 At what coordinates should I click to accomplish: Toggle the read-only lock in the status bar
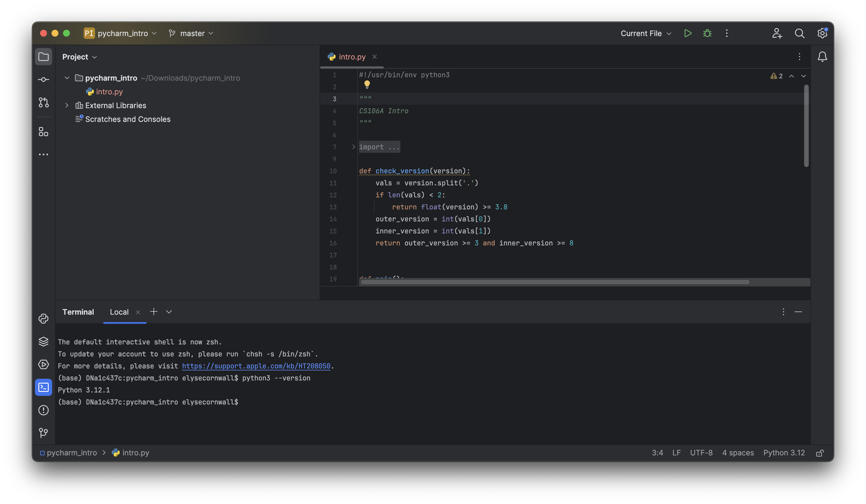(x=820, y=453)
